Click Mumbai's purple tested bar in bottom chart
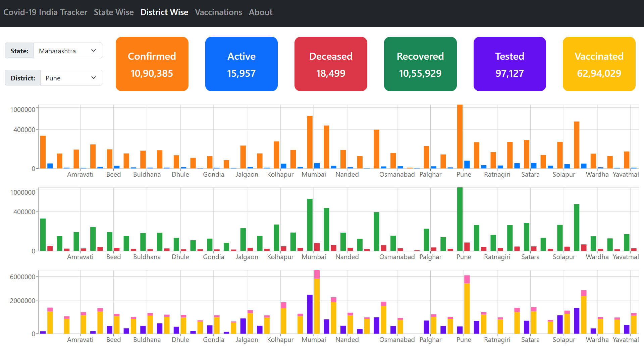644x362 pixels. 310,314
